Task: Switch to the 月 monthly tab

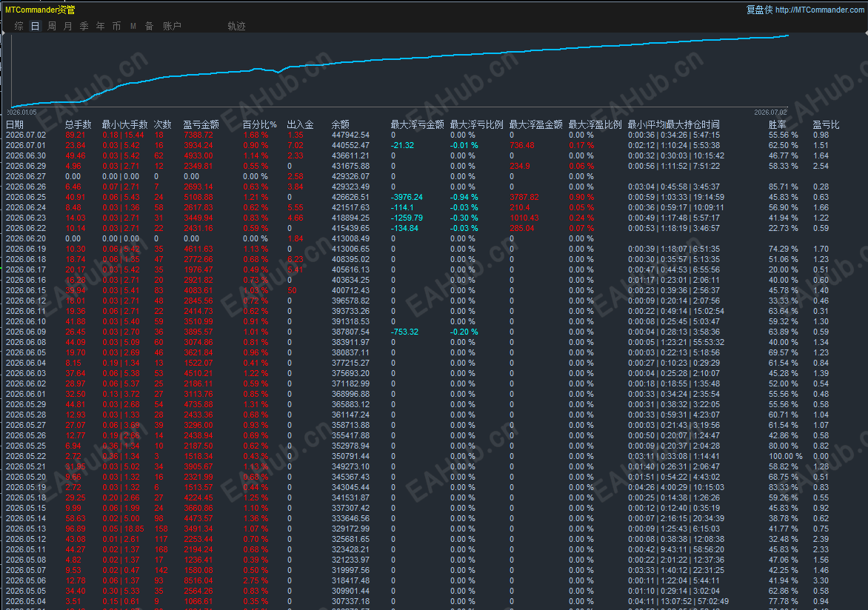Action: pos(67,26)
